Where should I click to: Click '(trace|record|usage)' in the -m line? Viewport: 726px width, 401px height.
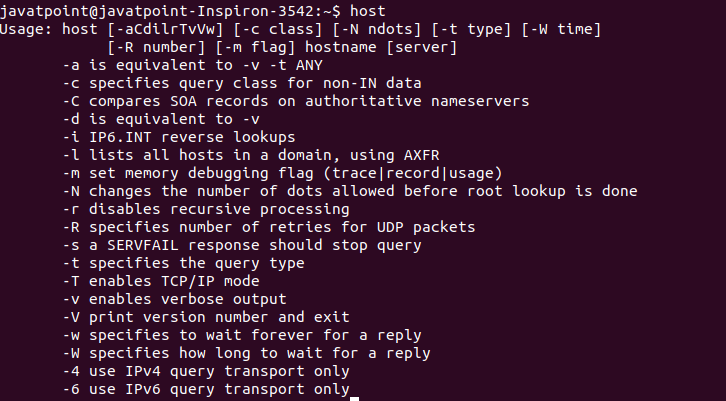pyautogui.click(x=413, y=173)
